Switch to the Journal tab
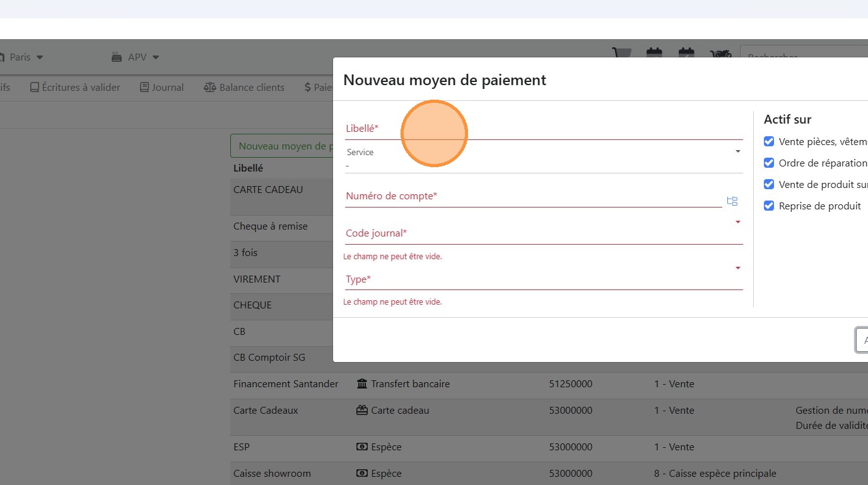Viewport: 868px width, 485px height. click(161, 88)
